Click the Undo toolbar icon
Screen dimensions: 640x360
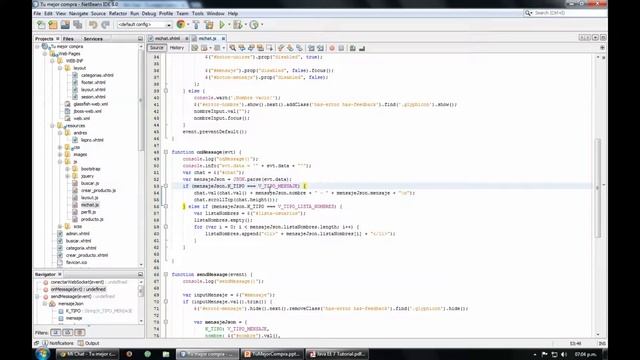pyautogui.click(x=93, y=25)
